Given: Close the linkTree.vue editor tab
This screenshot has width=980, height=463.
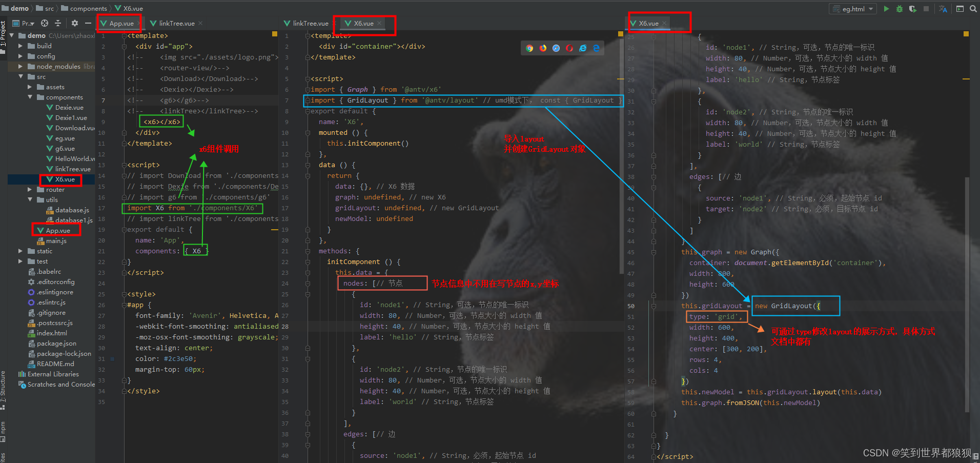Looking at the screenshot, I should [200, 23].
